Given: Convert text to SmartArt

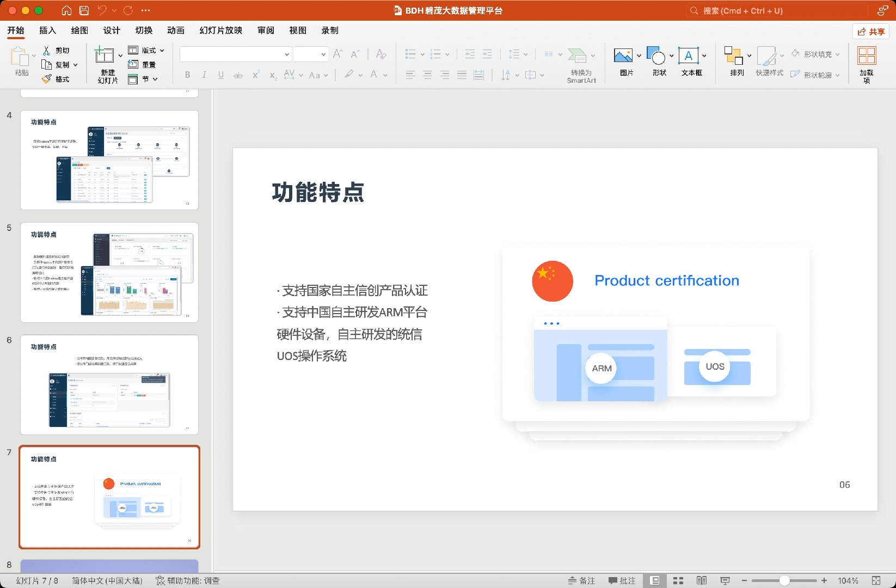Looking at the screenshot, I should click(581, 65).
